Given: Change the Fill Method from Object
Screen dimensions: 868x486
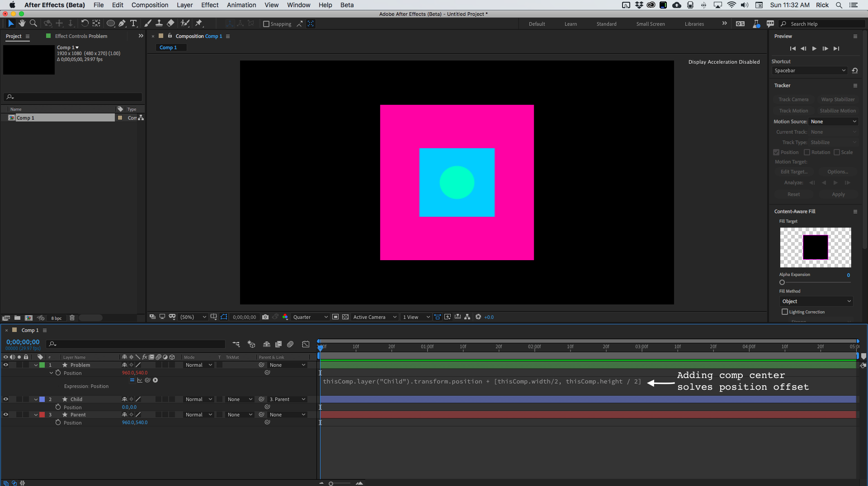Looking at the screenshot, I should point(816,301).
